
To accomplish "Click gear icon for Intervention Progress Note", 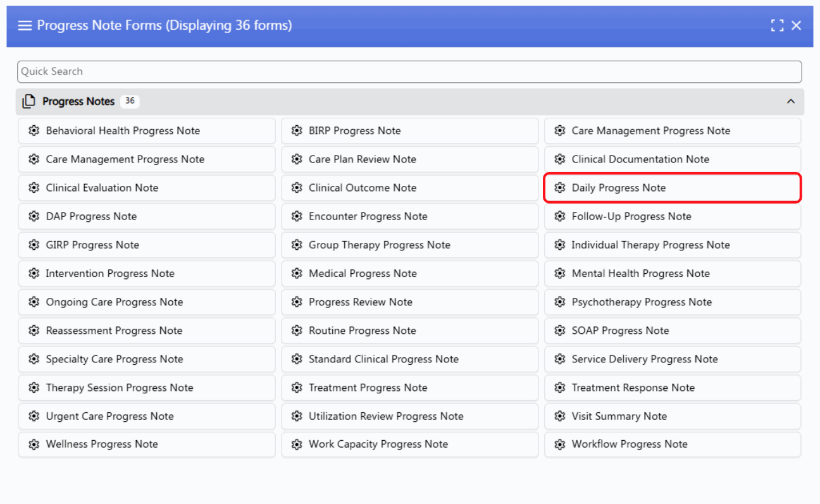I will 34,274.
